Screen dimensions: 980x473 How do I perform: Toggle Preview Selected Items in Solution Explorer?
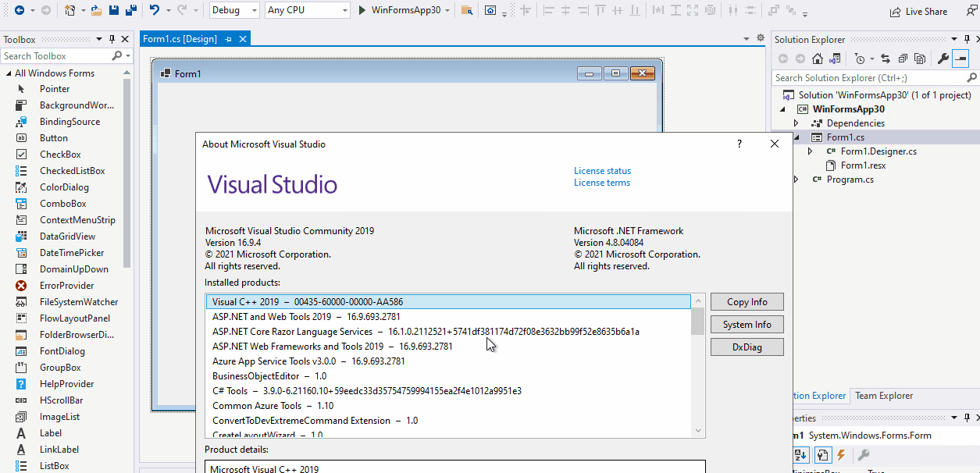pyautogui.click(x=921, y=59)
